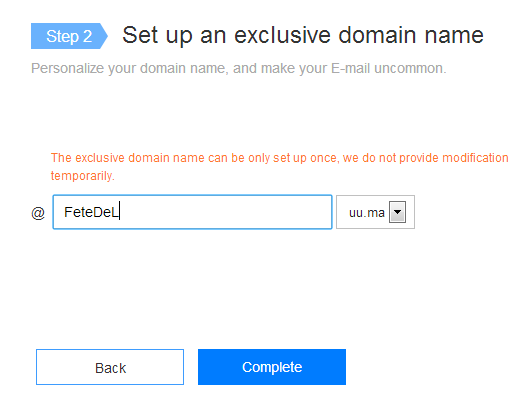Click the 'Step 2' label text

pyautogui.click(x=69, y=36)
